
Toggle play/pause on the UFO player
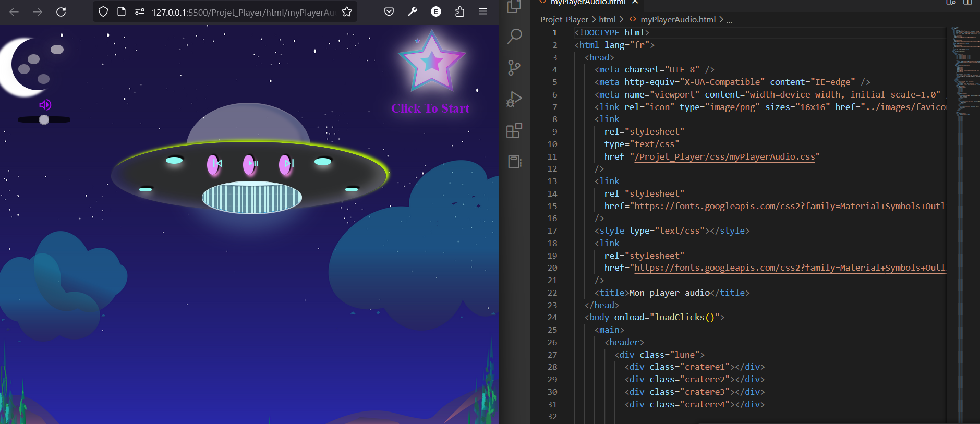click(x=250, y=164)
